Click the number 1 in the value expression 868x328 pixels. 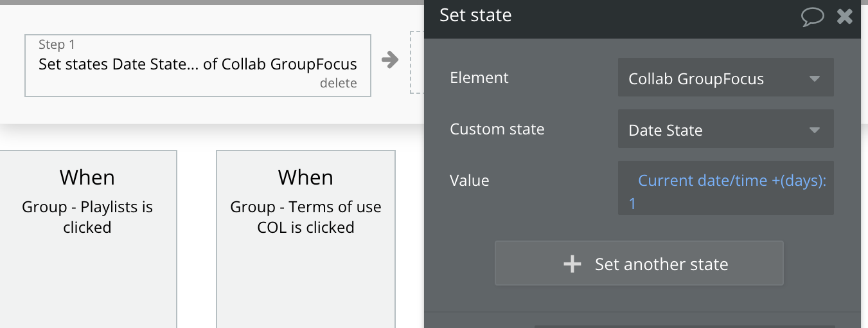[632, 205]
